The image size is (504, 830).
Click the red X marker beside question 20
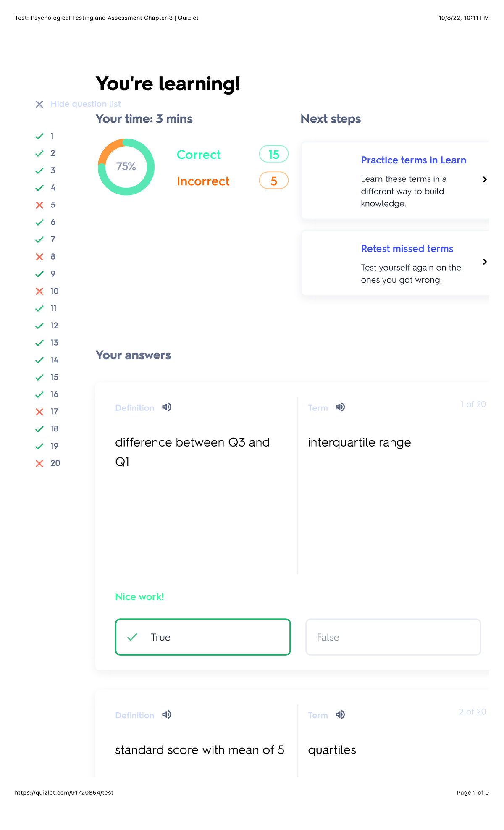click(39, 463)
